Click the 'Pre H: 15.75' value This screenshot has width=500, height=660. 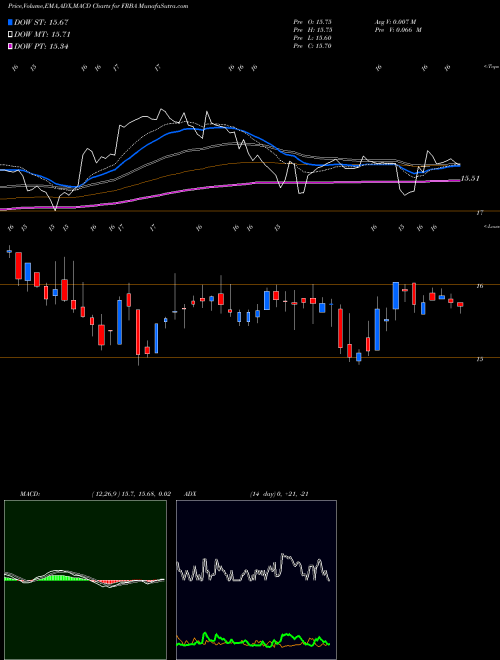313,30
